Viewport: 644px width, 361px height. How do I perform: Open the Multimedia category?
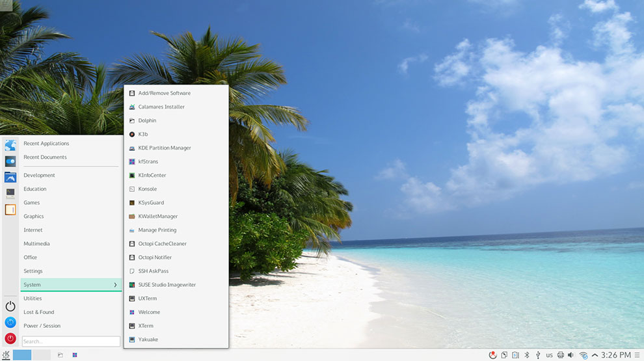click(x=70, y=243)
